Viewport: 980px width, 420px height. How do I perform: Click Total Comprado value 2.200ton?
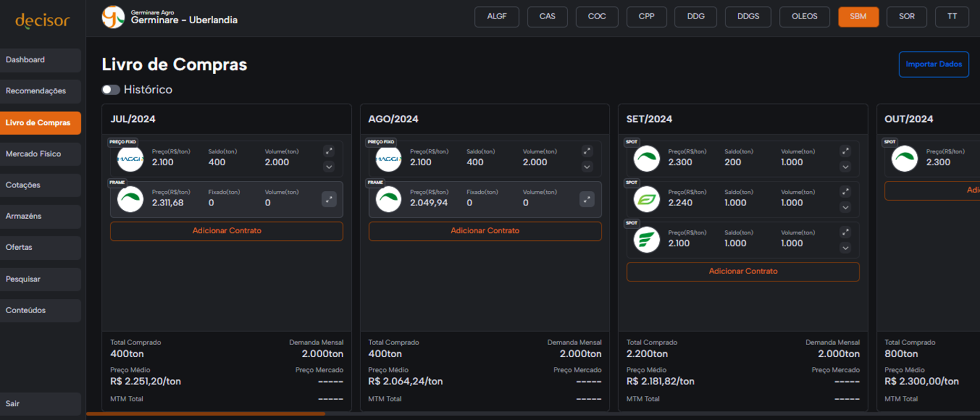coord(647,354)
